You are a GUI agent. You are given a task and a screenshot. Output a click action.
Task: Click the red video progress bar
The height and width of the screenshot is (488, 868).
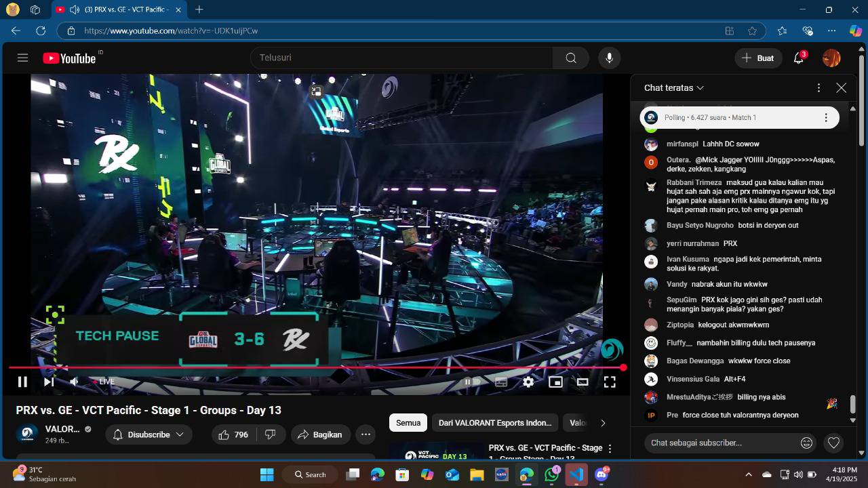316,367
